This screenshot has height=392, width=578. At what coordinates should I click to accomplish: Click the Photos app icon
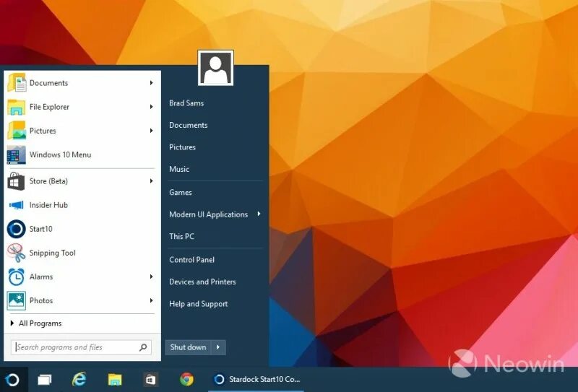(17, 300)
